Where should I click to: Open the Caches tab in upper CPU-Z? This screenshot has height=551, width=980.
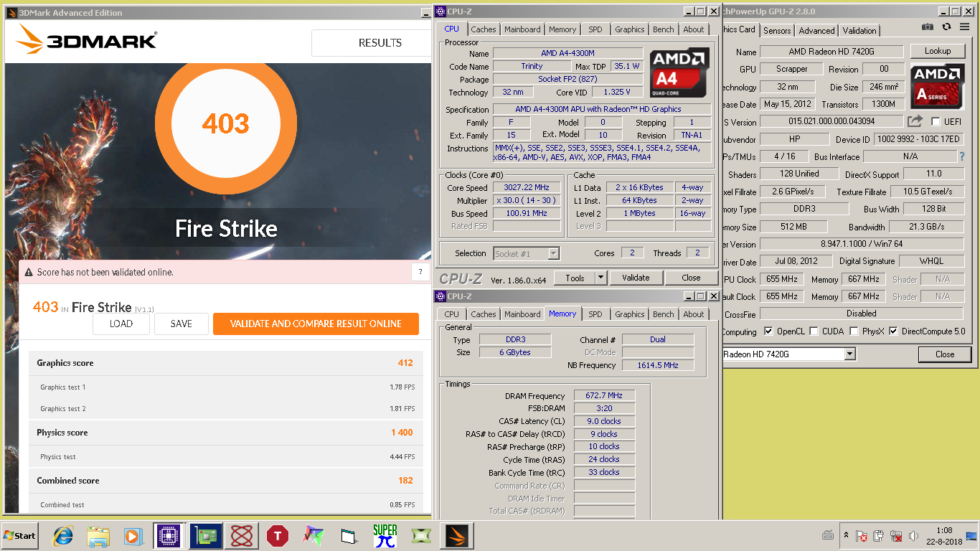483,29
